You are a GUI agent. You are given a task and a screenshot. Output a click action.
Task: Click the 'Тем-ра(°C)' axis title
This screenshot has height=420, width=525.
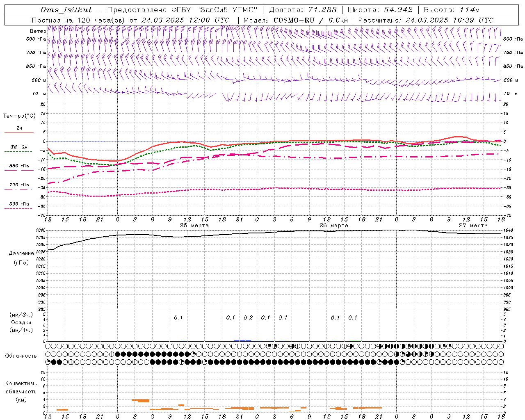tap(19, 116)
